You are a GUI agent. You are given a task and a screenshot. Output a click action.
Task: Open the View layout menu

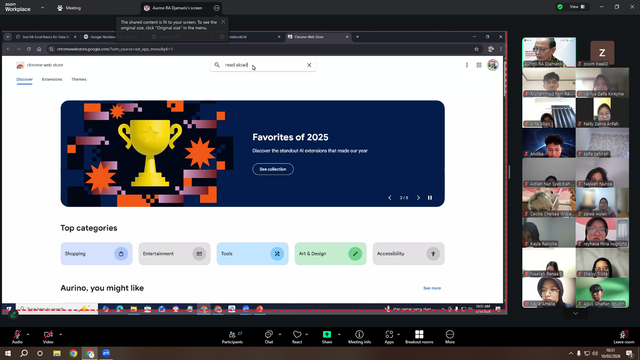pos(578,7)
